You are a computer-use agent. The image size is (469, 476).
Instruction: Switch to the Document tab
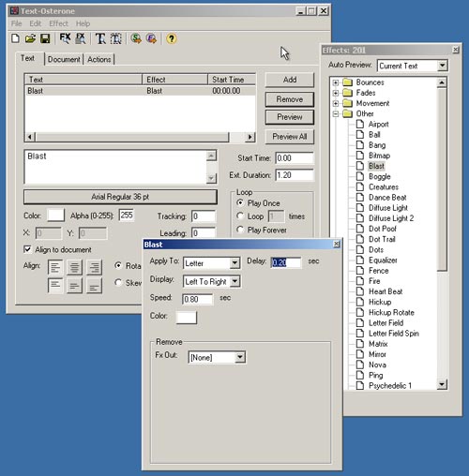(x=64, y=59)
